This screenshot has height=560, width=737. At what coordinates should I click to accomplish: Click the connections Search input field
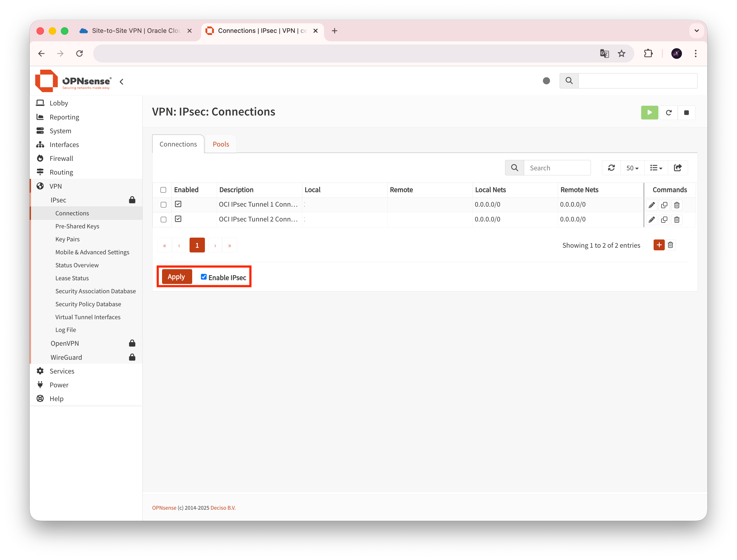tap(557, 168)
